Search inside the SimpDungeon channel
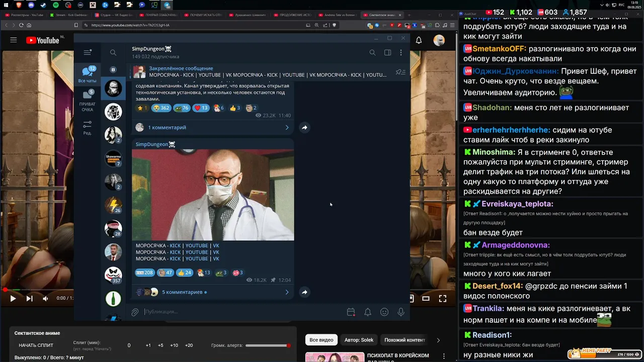 [372, 52]
